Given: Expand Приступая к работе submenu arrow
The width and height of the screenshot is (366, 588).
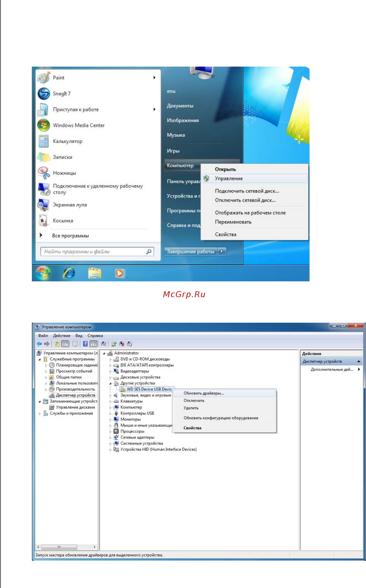Looking at the screenshot, I should click(x=154, y=109).
